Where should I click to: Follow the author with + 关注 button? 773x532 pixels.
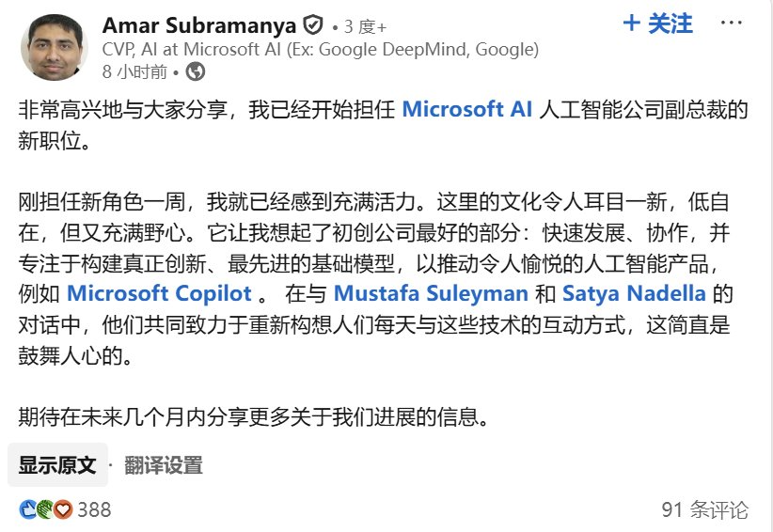pos(658,23)
